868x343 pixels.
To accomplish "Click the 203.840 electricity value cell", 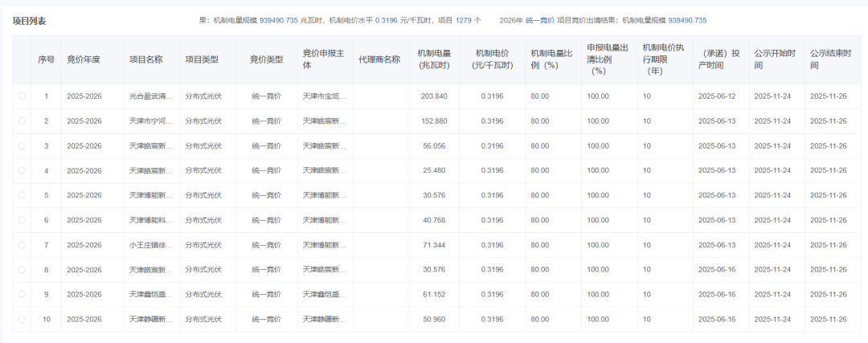I will click(x=434, y=96).
